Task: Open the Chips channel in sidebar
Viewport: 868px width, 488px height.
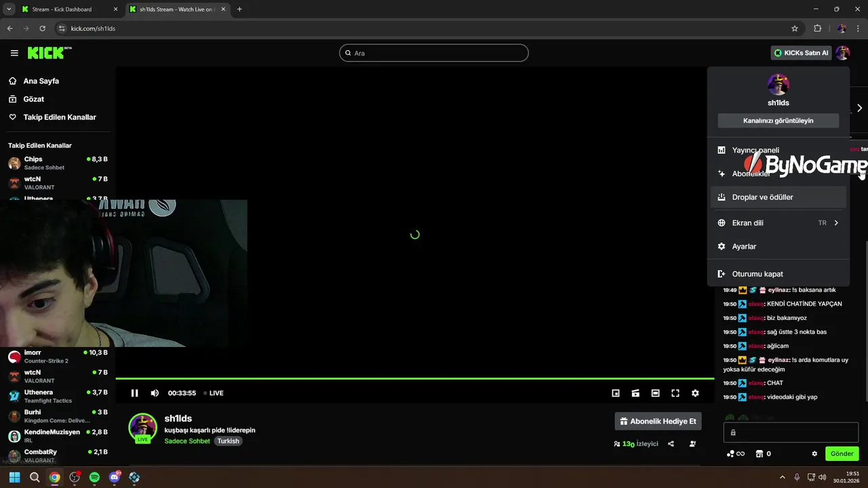Action: pos(58,163)
